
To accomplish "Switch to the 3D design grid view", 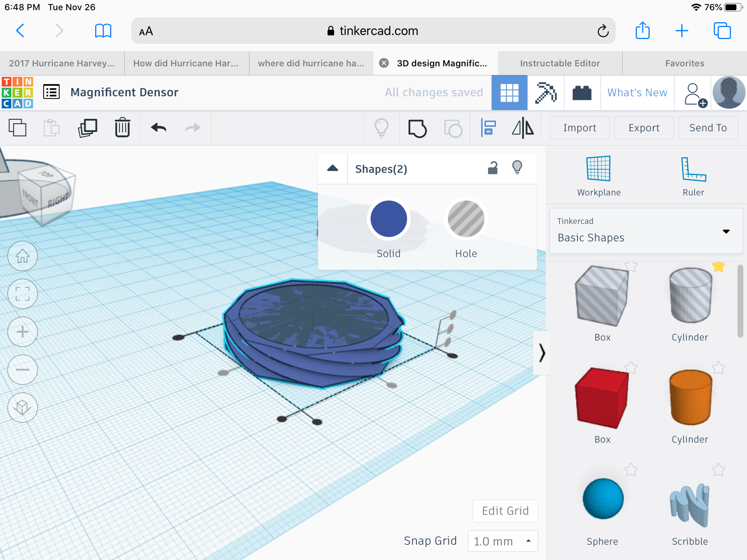I will pyautogui.click(x=509, y=93).
